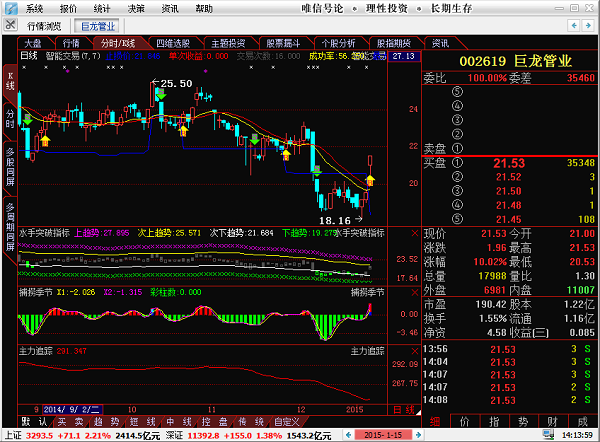Select the 指 tab in right panel

pyautogui.click(x=494, y=422)
